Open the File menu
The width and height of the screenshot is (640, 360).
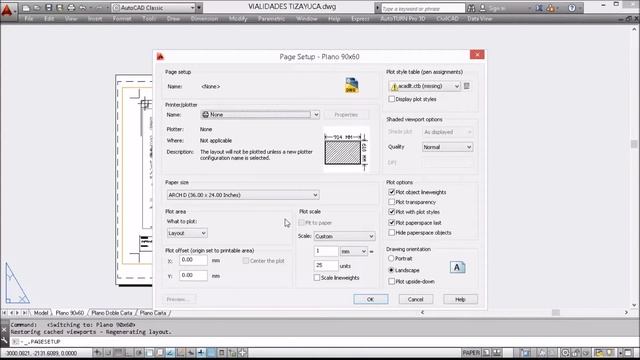coord(29,19)
